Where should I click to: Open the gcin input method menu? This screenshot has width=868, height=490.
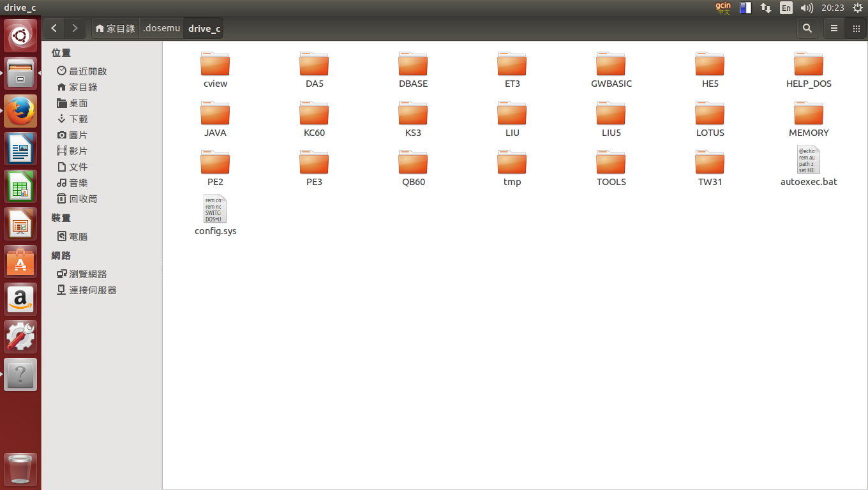point(723,8)
